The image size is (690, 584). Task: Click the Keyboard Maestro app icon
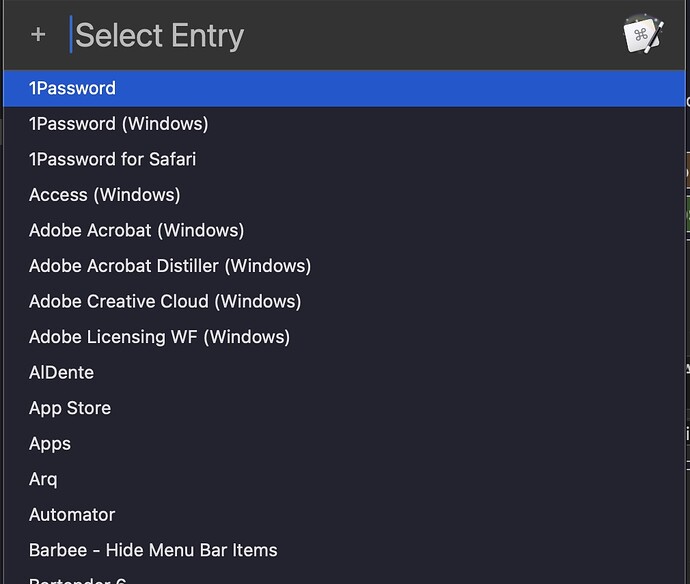pos(643,34)
